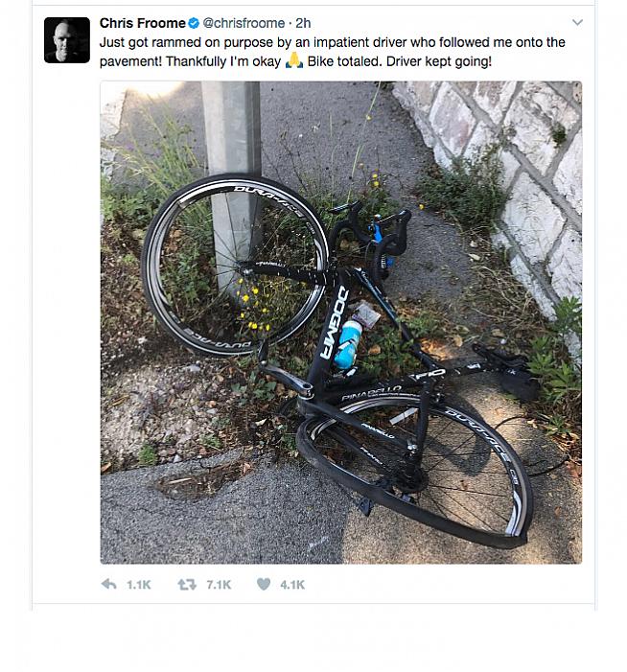Click the 1.1K reply count
Image resolution: width=627 pixels, height=672 pixels.
point(139,584)
